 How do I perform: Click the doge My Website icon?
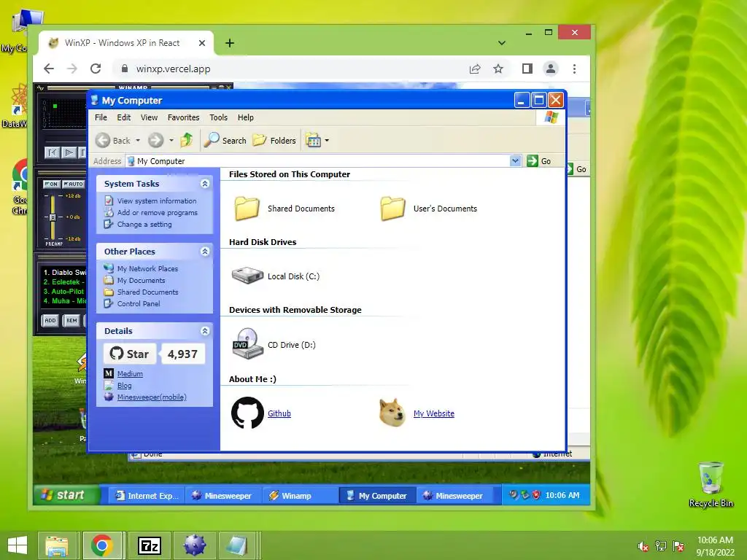pos(392,413)
